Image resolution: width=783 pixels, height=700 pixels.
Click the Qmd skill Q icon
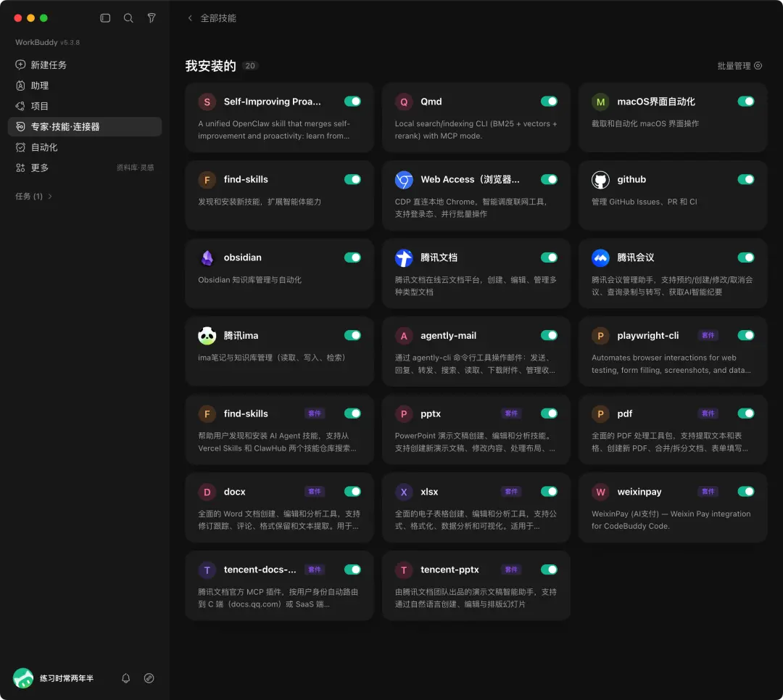click(x=404, y=102)
